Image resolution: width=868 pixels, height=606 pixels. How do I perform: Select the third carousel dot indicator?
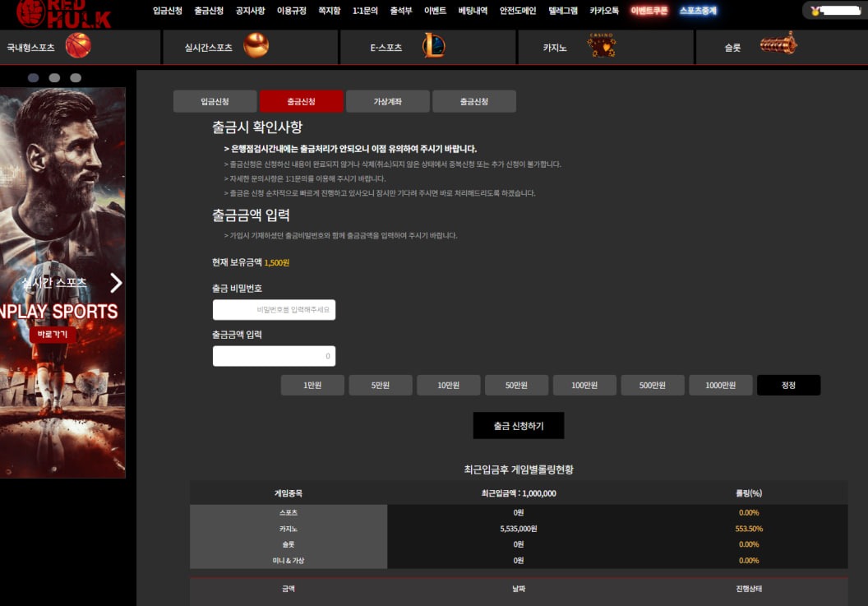point(76,77)
